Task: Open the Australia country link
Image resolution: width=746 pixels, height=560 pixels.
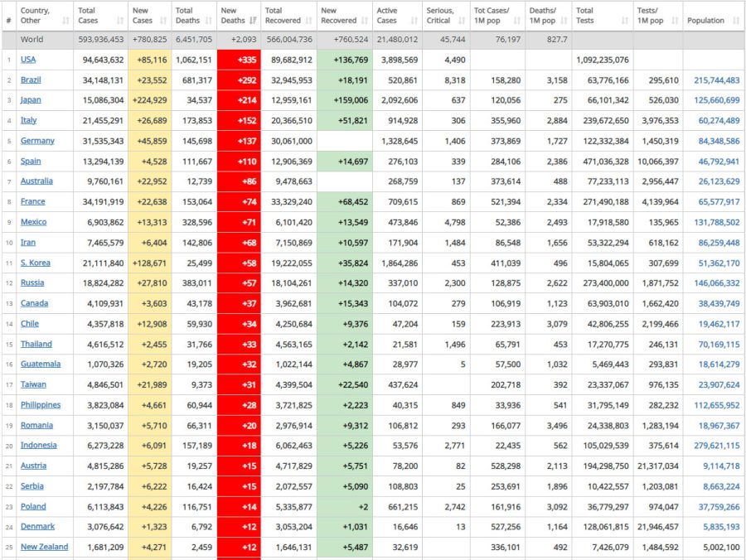Action: point(36,181)
